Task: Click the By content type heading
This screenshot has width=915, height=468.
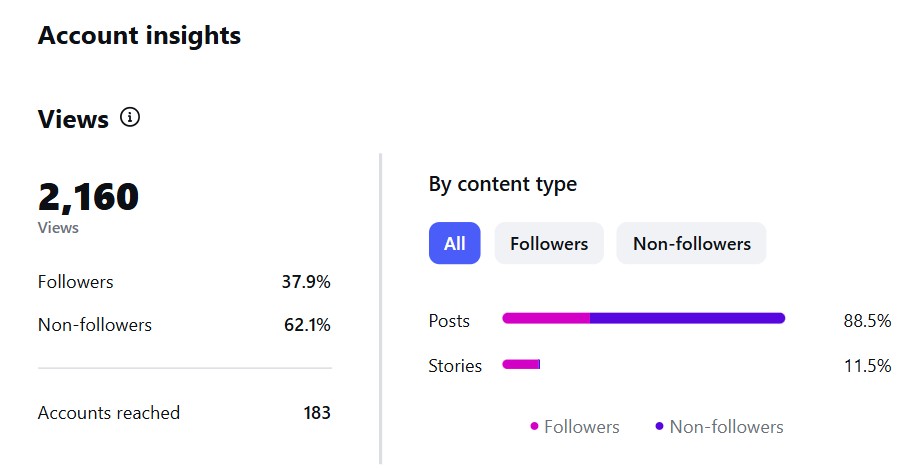Action: (x=502, y=184)
